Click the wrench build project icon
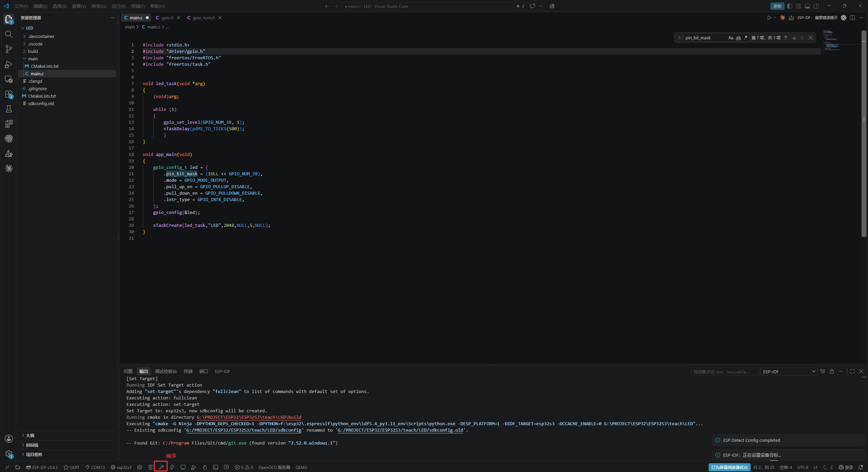This screenshot has height=472, width=868. coord(161,467)
